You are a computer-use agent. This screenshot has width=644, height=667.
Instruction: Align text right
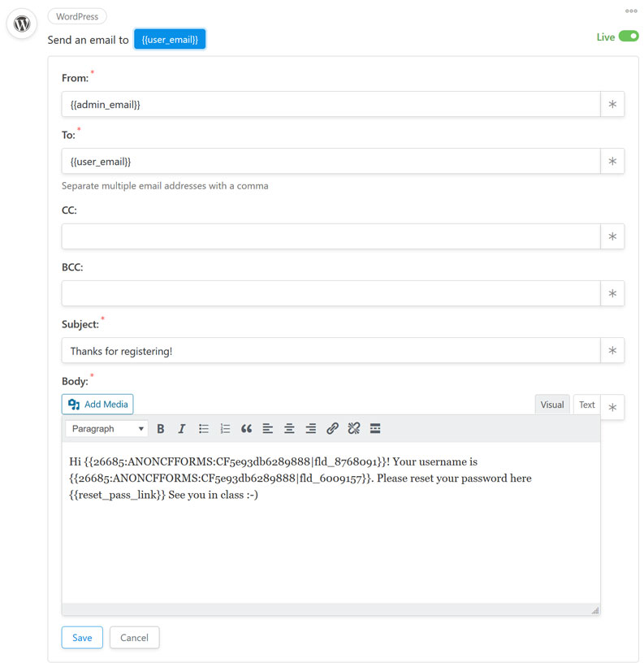point(311,428)
